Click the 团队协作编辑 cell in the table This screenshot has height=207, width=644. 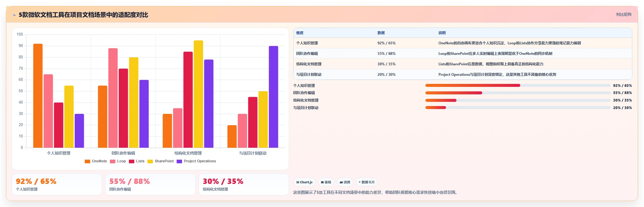pyautogui.click(x=307, y=54)
